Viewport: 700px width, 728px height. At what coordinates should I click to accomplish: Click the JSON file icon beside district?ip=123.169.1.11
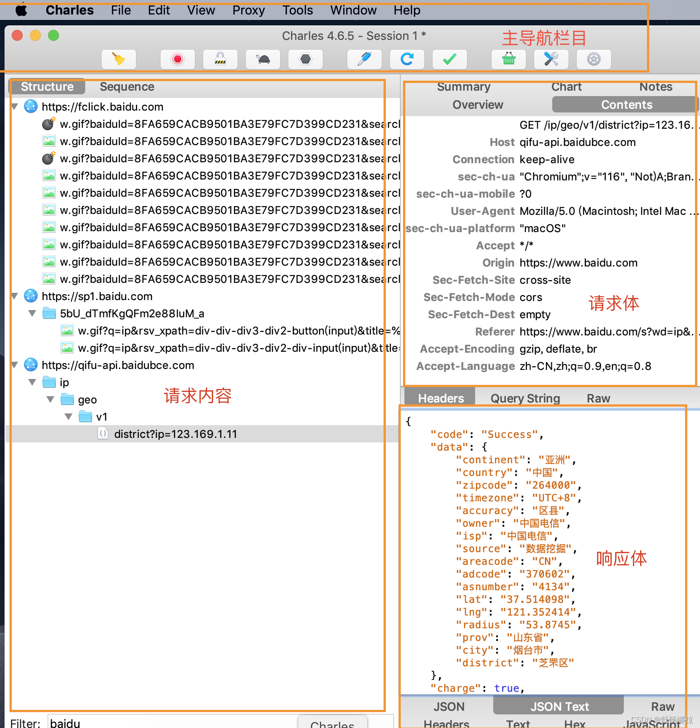point(103,434)
